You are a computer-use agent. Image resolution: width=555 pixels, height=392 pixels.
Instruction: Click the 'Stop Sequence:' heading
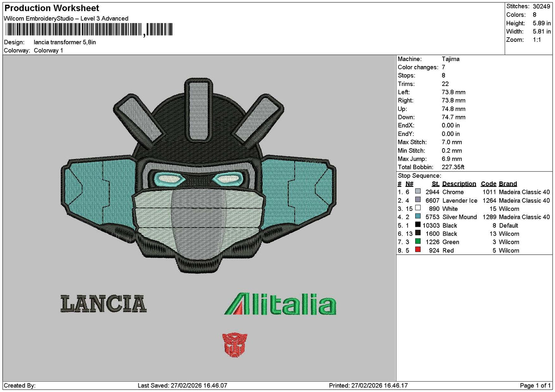point(419,176)
